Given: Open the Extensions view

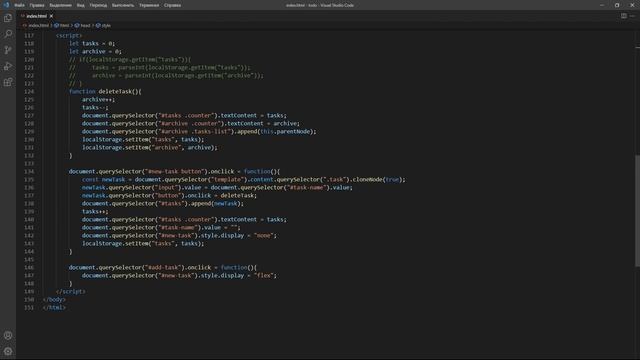Looking at the screenshot, I should pyautogui.click(x=8, y=82).
